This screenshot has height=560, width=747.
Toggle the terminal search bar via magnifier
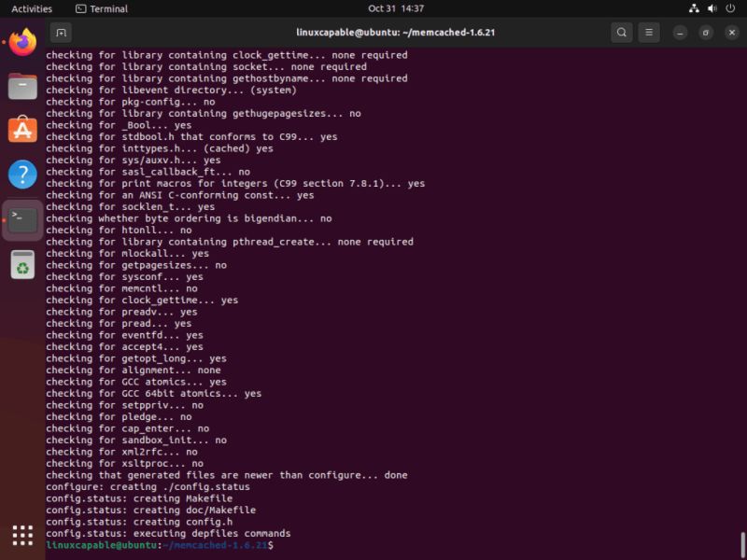[622, 32]
